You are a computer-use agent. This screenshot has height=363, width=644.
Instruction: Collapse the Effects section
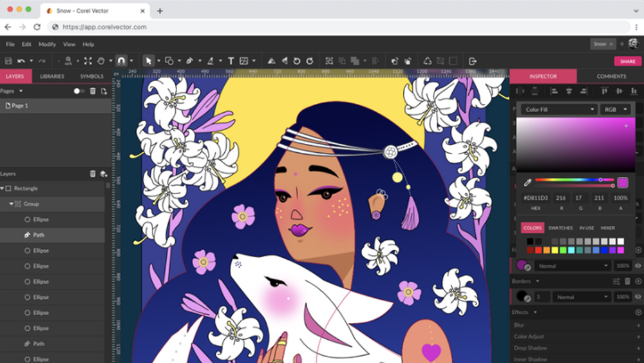click(x=535, y=313)
